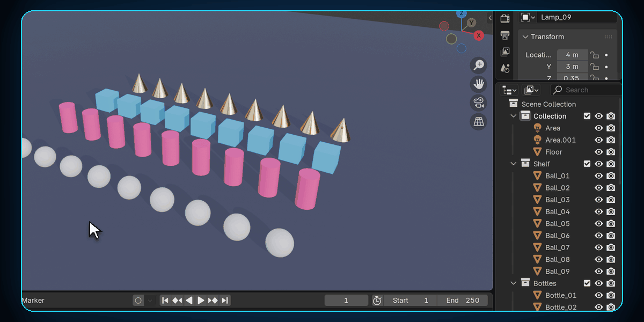Screen dimensions: 644x322
Task: Click the Shelf collection box icon
Action: [525, 164]
